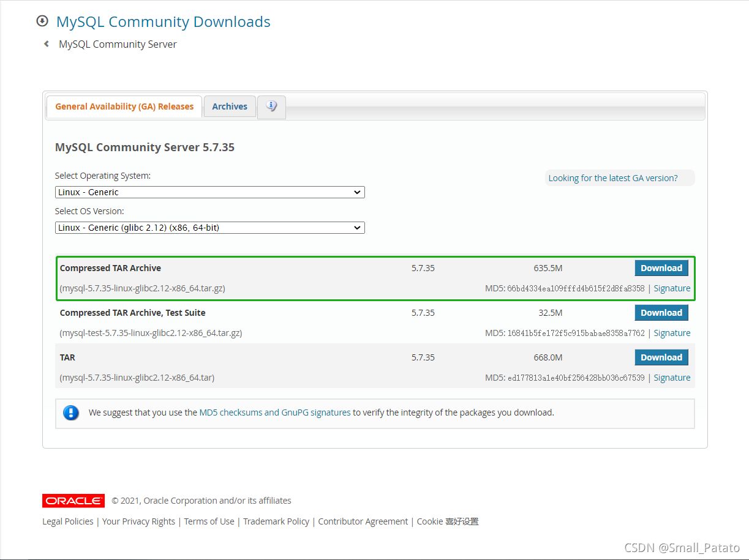Click MD5 value 66bd4334ea109fffd4b615f2d8fa8358

576,288
